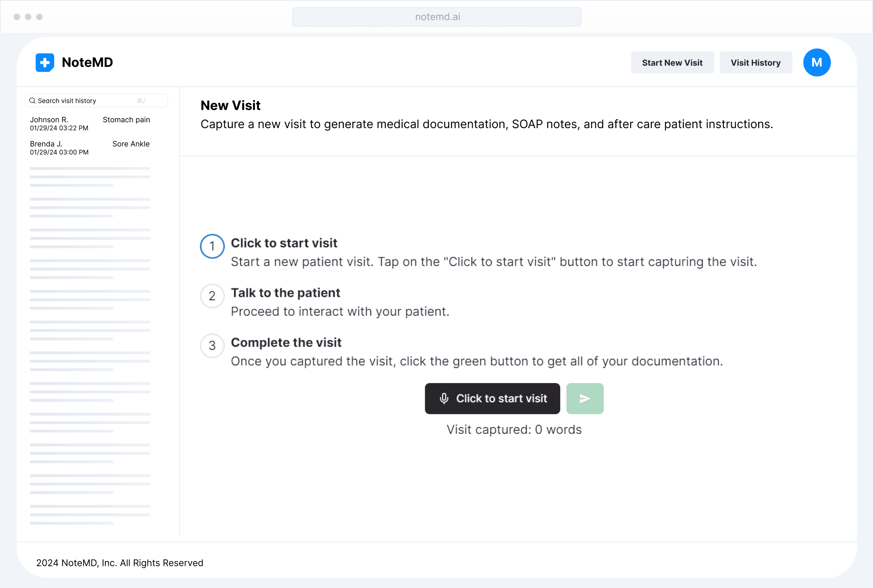The height and width of the screenshot is (588, 873).
Task: Click the step 3 circle indicator
Action: pos(212,345)
